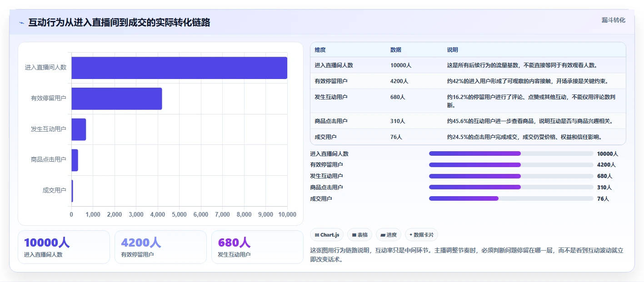Select the 表格 chip

click(359, 235)
